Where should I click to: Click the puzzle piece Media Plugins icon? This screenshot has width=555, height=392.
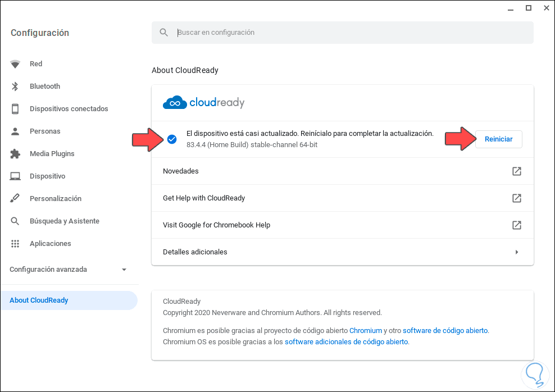point(15,154)
